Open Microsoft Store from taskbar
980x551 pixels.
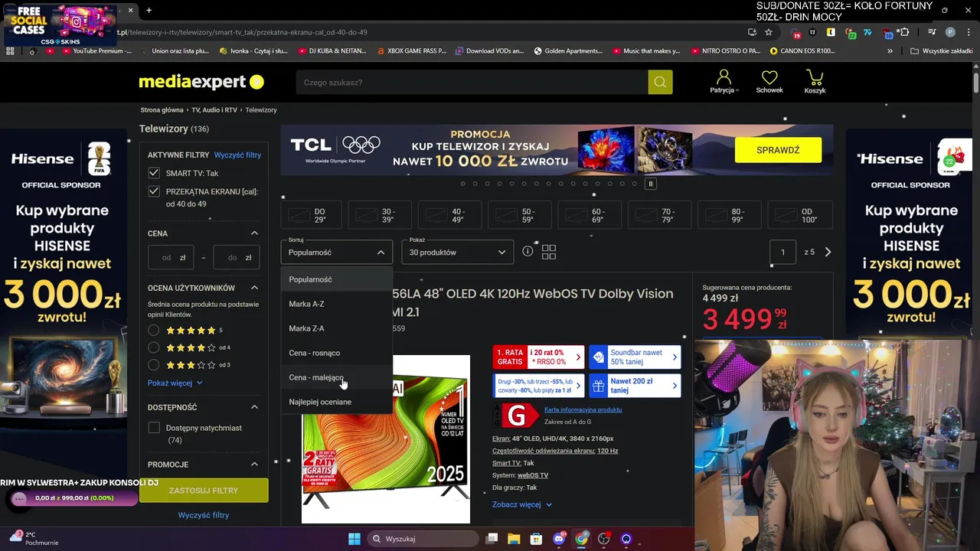[537, 539]
